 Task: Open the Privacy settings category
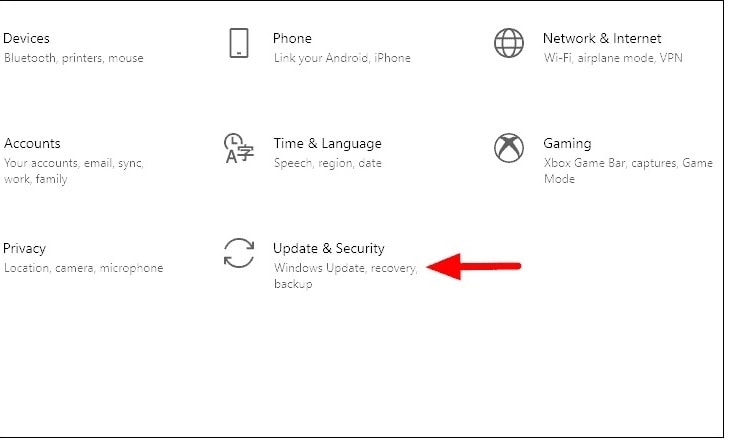tap(24, 249)
